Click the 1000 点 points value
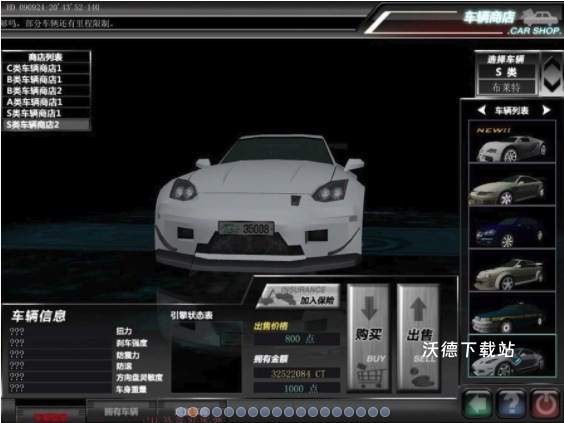Image resolution: width=564 pixels, height=423 pixels. pyautogui.click(x=297, y=388)
